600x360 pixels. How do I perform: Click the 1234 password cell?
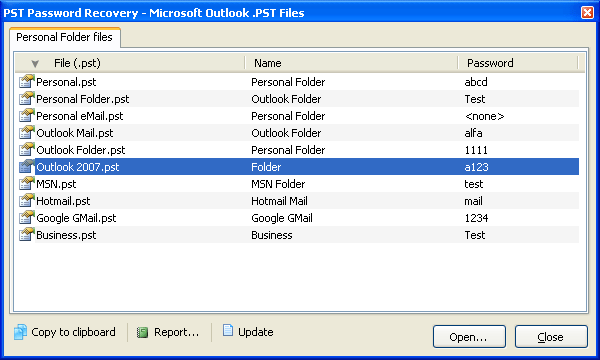coord(476,218)
